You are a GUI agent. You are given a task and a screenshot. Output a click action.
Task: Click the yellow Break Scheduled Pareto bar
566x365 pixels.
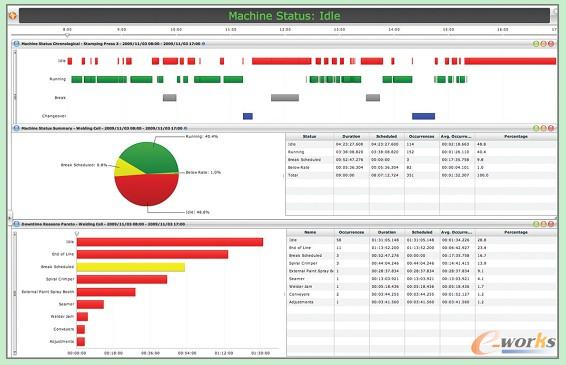(x=131, y=267)
